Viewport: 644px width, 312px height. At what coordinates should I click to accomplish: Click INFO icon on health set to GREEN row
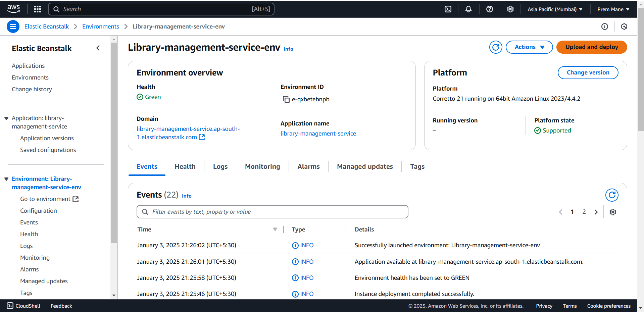pos(295,278)
